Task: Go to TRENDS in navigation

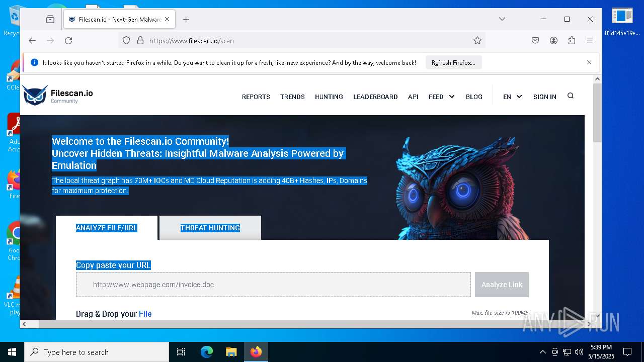Action: 292,97
